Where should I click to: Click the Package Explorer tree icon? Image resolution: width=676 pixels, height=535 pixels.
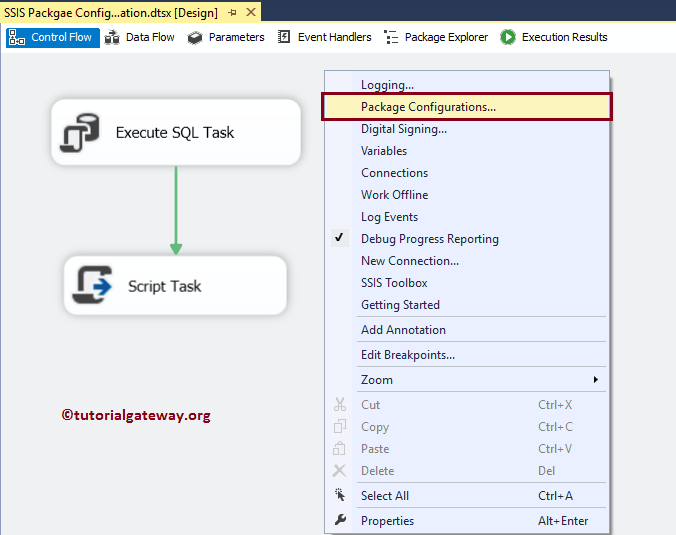coord(391,38)
